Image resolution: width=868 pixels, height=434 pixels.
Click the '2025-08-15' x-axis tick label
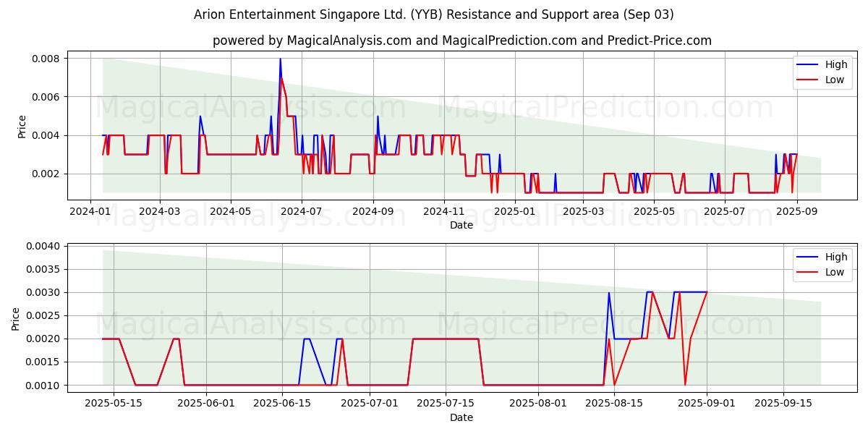(614, 404)
